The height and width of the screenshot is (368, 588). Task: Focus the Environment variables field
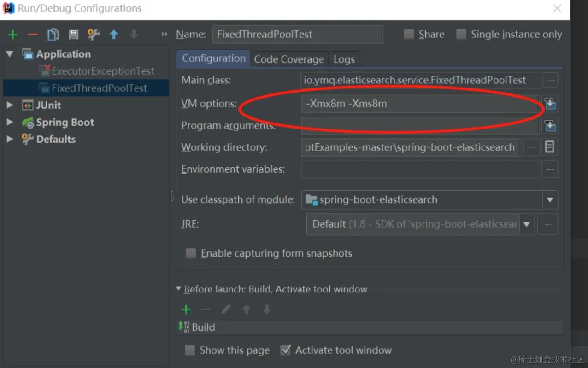[420, 169]
